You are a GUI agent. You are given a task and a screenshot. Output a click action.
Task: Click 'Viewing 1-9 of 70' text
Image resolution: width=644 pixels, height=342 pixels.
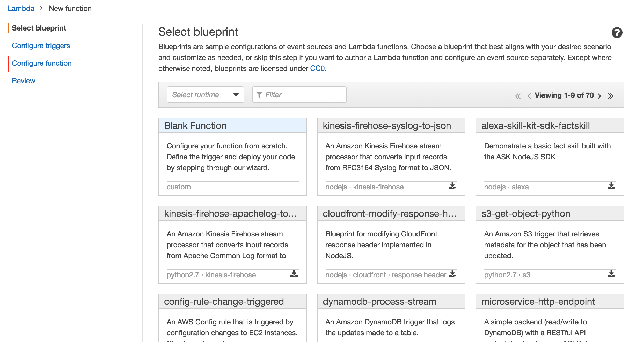point(564,95)
